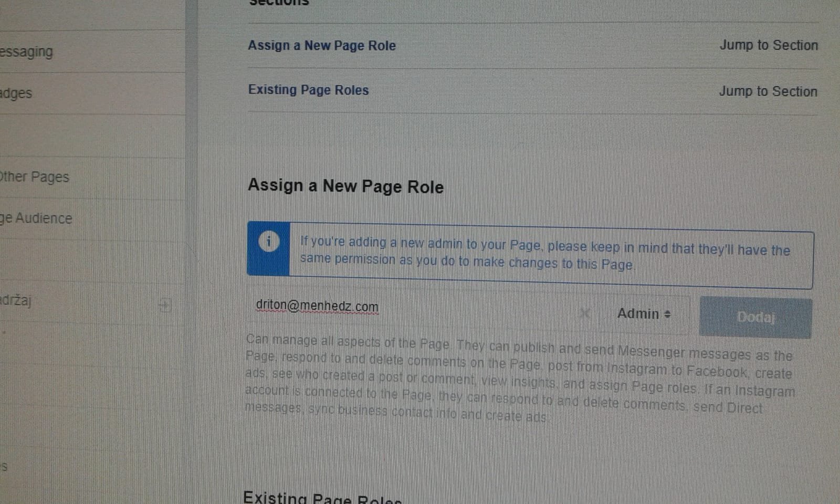Focus the email field containing driton@menhedz.com
This screenshot has width=840, height=504.
click(409, 307)
